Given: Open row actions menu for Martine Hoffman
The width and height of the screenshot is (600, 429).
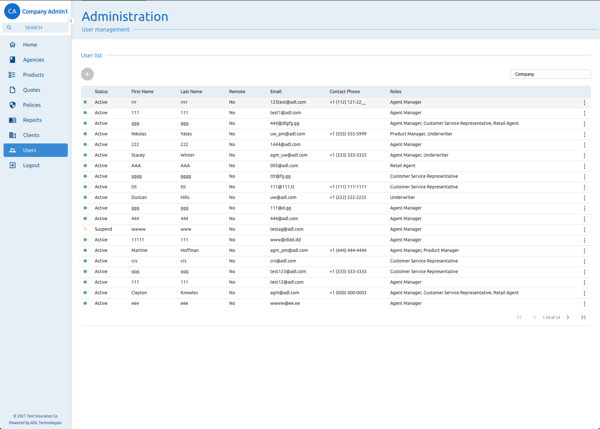Looking at the screenshot, I should pyautogui.click(x=584, y=251).
